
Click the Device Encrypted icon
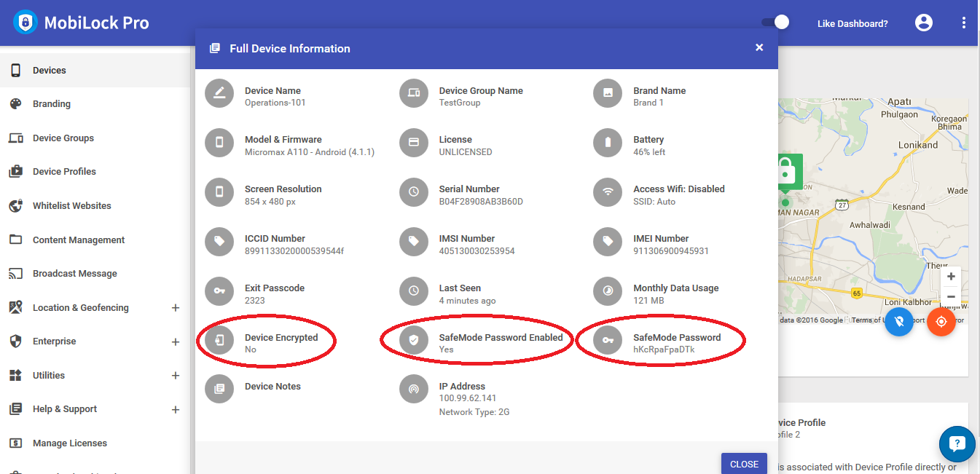(219, 341)
